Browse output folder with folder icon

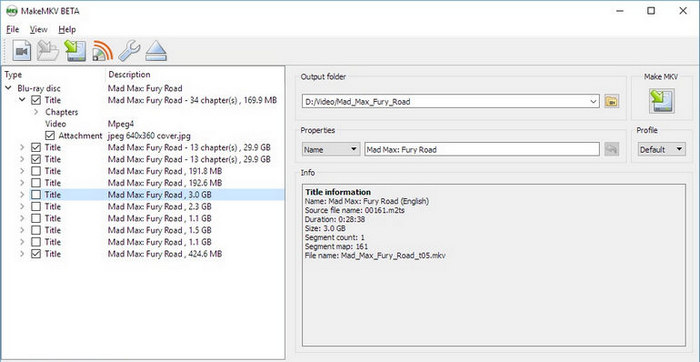pyautogui.click(x=612, y=102)
